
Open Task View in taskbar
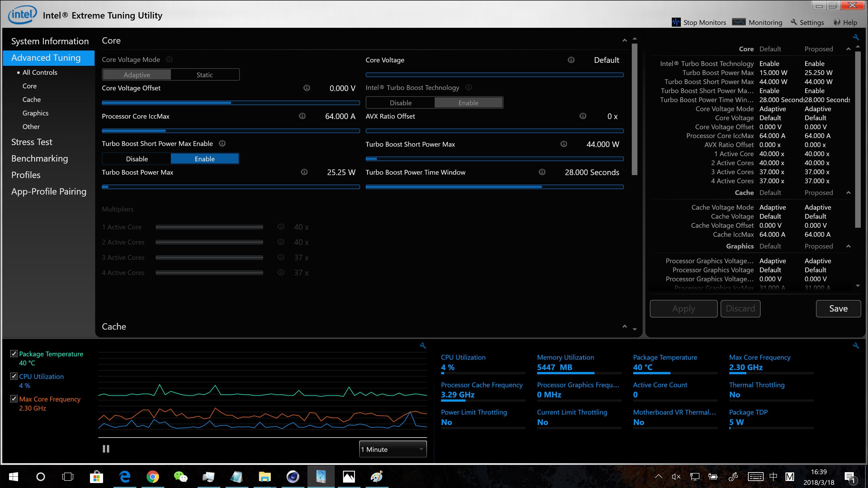point(68,476)
